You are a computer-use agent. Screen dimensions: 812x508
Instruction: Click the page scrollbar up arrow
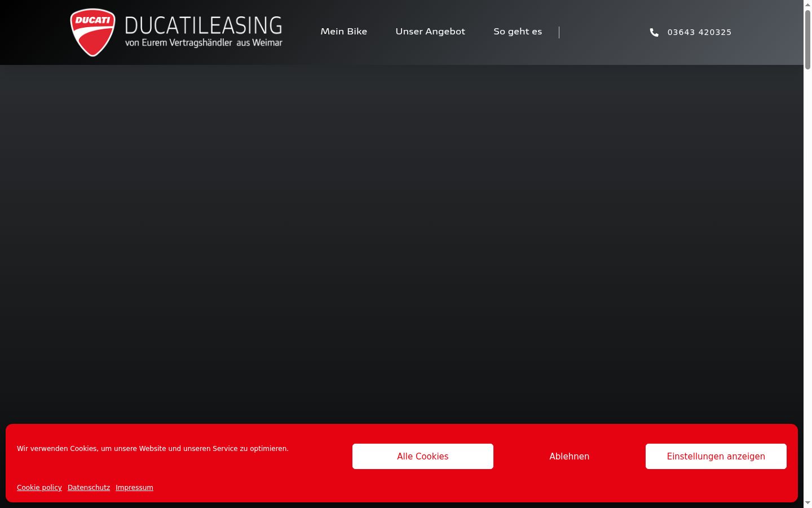807,5
